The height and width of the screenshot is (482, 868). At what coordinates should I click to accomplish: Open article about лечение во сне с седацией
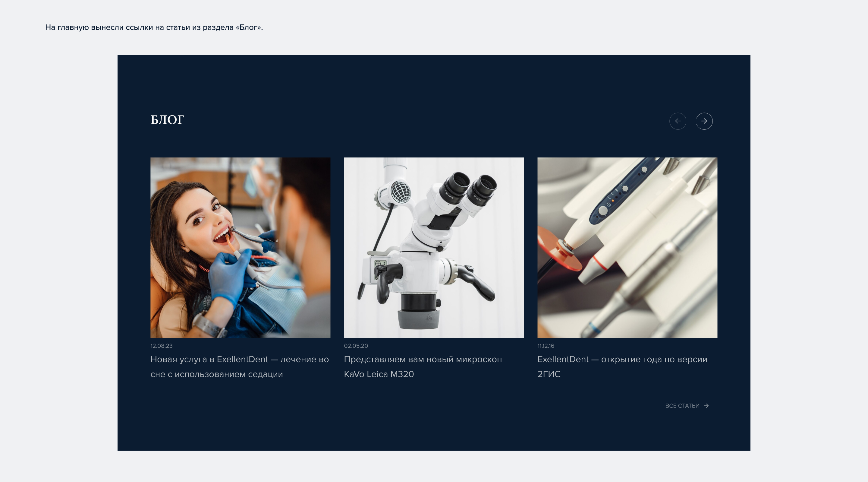point(240,367)
